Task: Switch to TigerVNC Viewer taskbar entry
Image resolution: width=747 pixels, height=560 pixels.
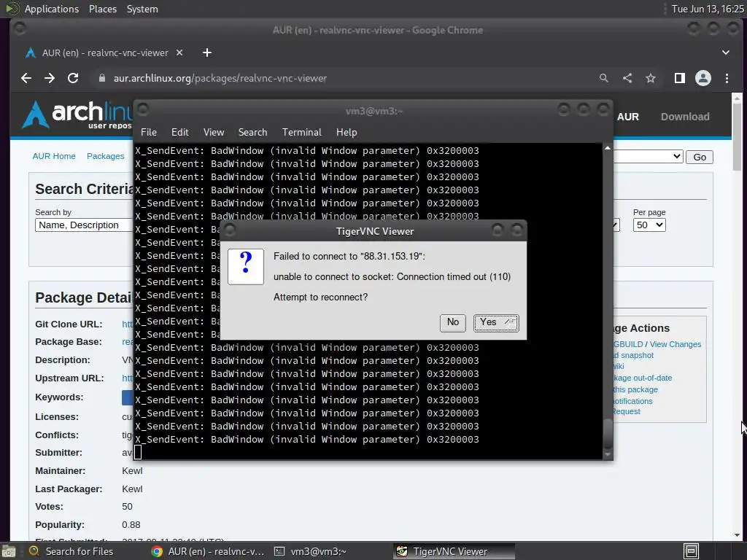Action: pyautogui.click(x=454, y=551)
